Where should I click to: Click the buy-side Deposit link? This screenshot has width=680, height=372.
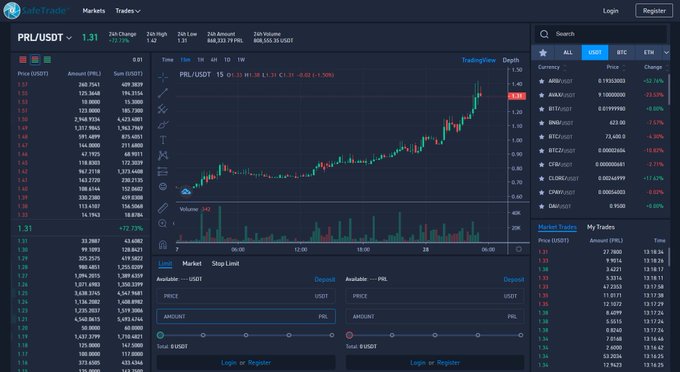click(325, 280)
